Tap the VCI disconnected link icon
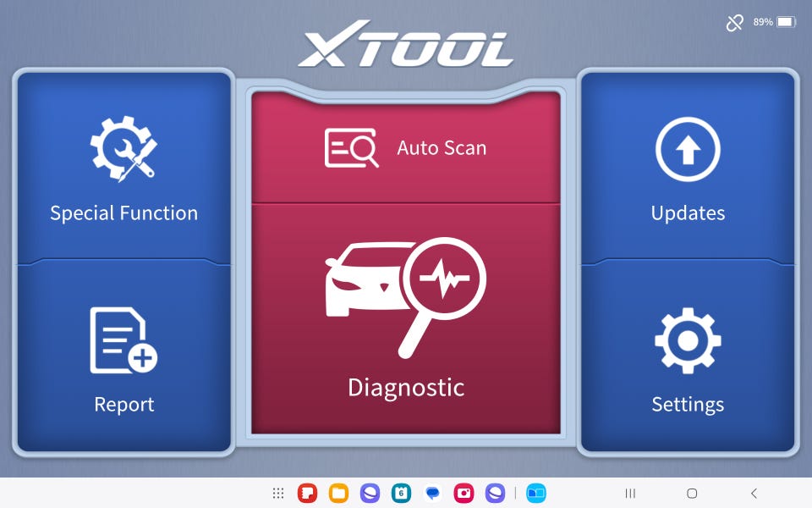The height and width of the screenshot is (508, 812). point(734,22)
